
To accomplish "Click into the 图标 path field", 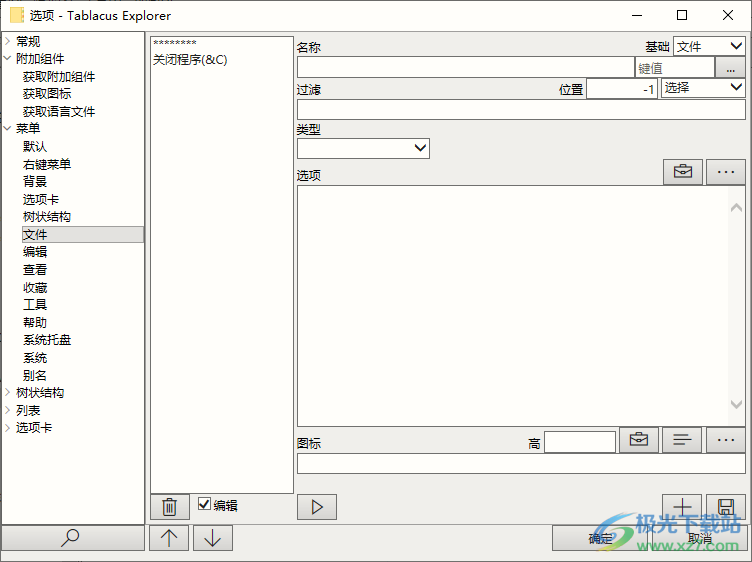I will (x=521, y=464).
